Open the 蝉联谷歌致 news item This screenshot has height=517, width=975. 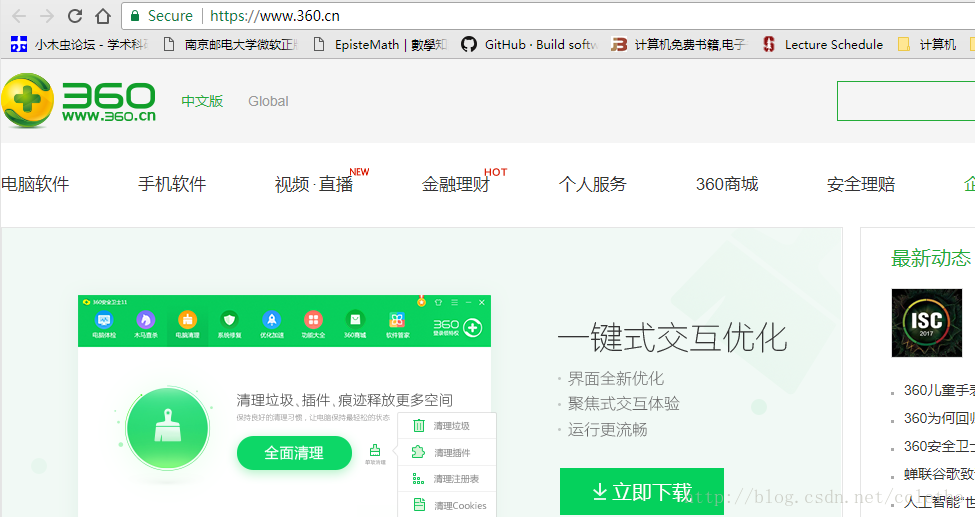coord(939,474)
